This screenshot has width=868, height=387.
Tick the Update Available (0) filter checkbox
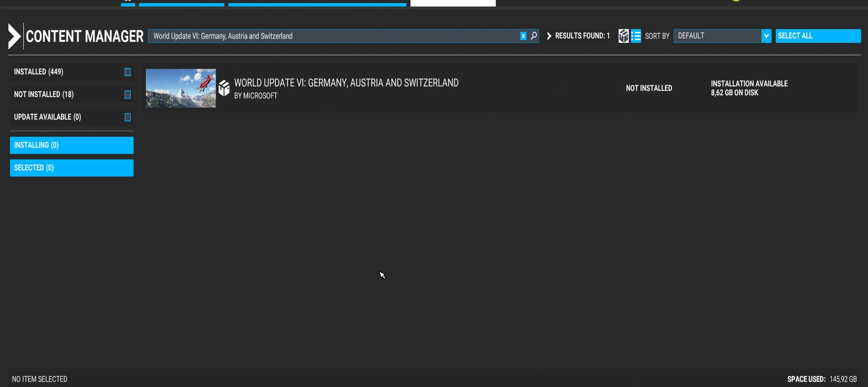pyautogui.click(x=127, y=117)
